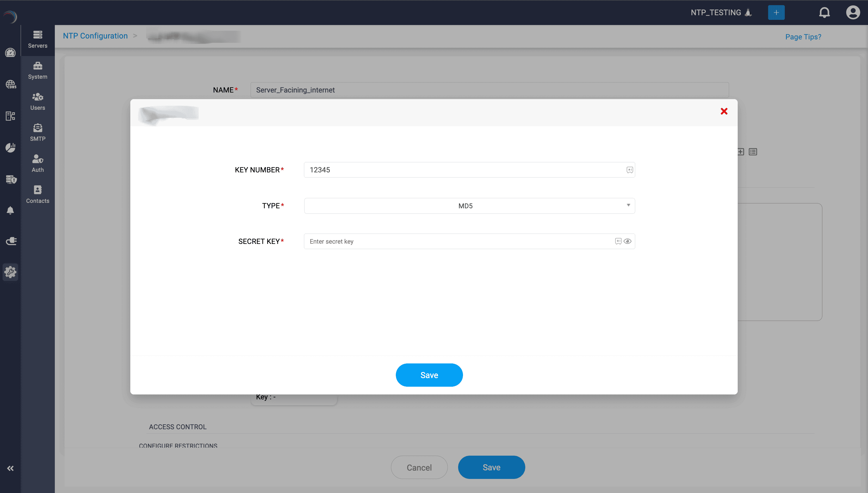Open the Servers section in sidebar
Image resolution: width=868 pixels, height=493 pixels.
[38, 39]
